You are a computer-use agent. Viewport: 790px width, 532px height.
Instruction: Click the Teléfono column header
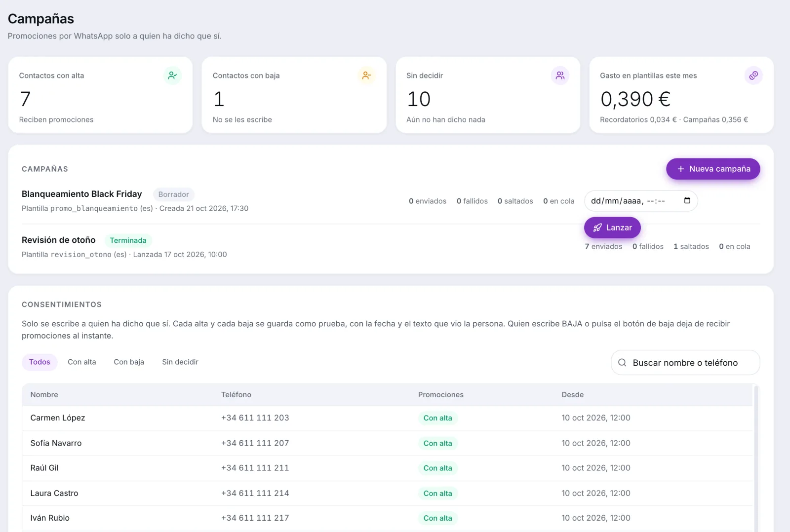pyautogui.click(x=236, y=395)
